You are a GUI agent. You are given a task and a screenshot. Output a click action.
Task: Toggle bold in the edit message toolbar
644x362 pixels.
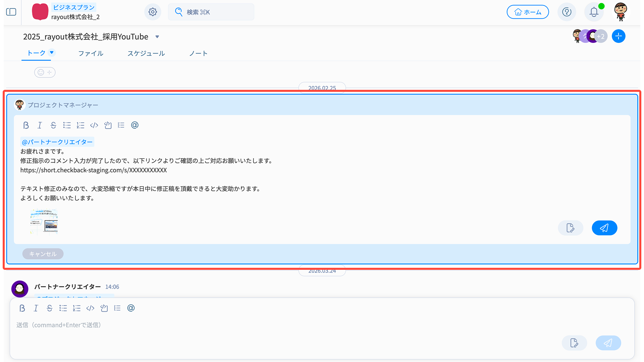point(26,125)
